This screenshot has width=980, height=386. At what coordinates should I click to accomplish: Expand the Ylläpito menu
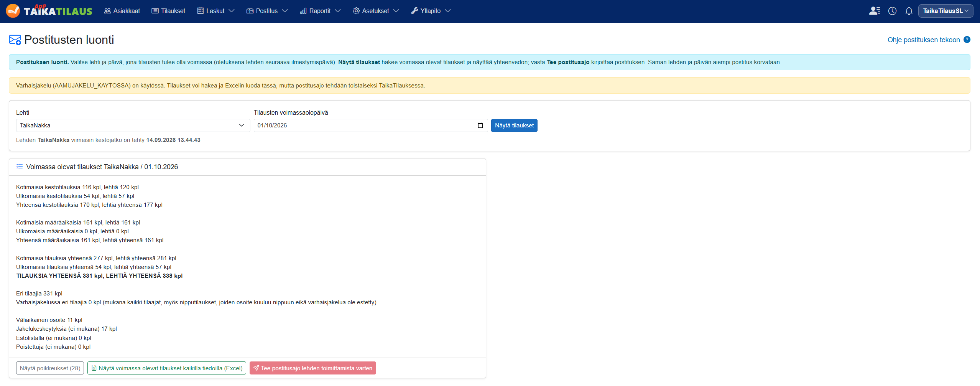click(431, 11)
